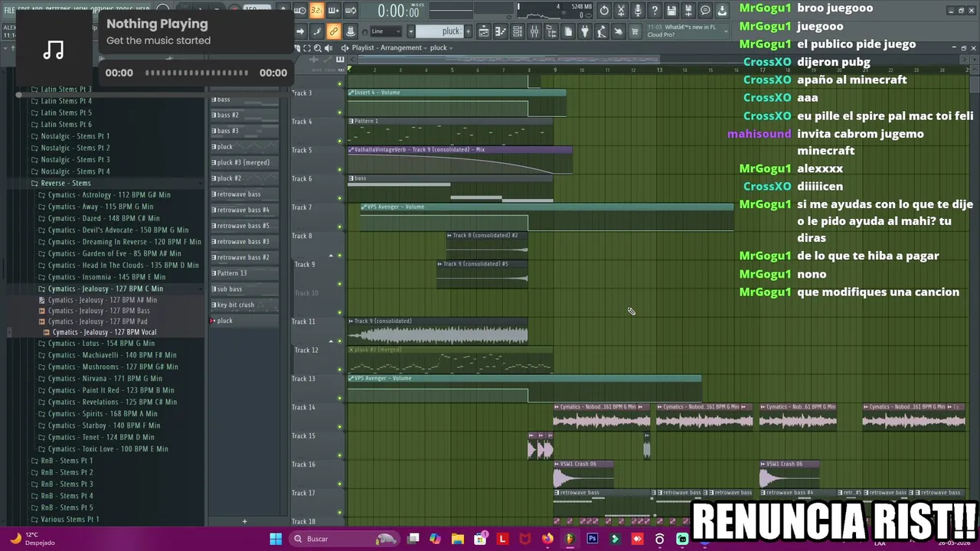
Task: Toggle the multilink to controllers button
Action: point(333,31)
